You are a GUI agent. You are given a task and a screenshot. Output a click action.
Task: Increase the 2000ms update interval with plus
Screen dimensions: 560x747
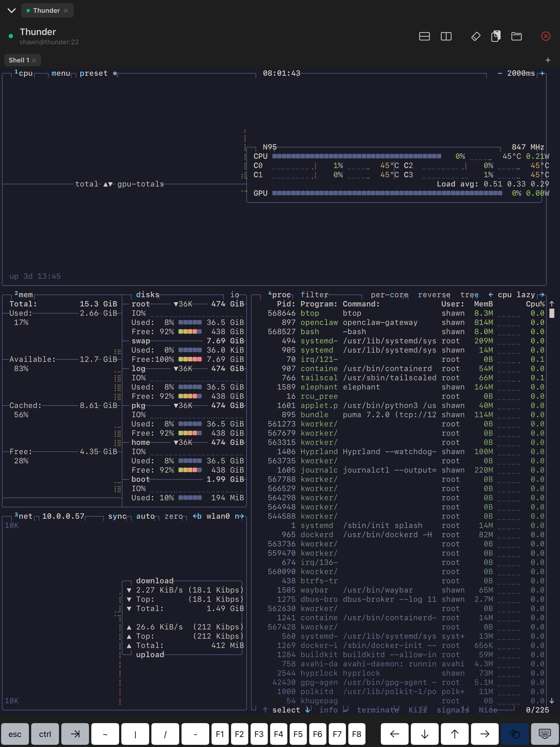pos(542,73)
